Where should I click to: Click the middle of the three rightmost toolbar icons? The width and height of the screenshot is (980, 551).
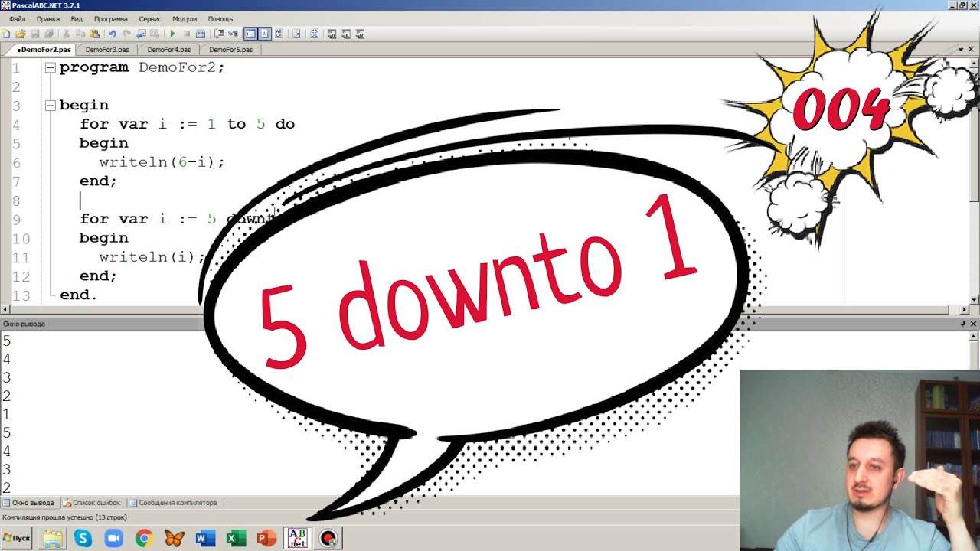pyautogui.click(x=346, y=34)
